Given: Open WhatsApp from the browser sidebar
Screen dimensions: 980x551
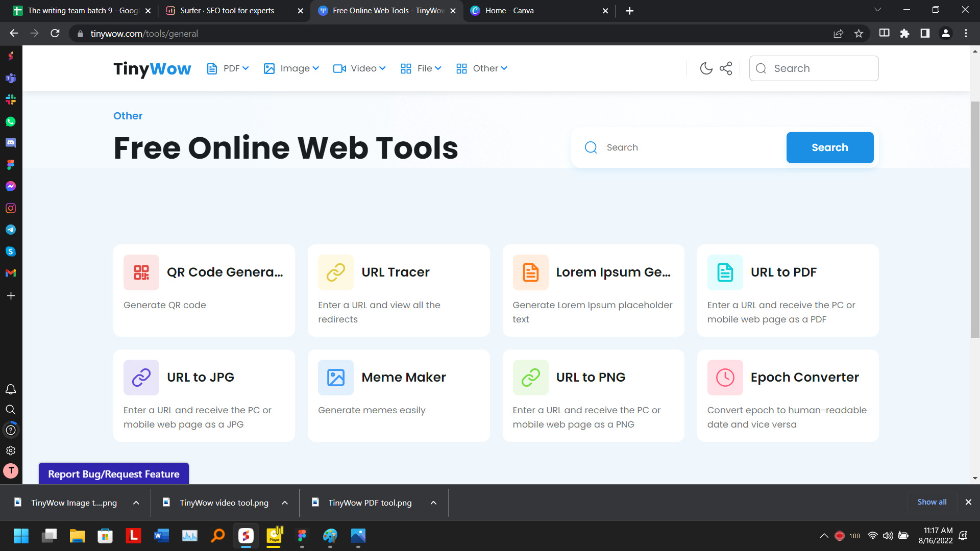Looking at the screenshot, I should (11, 121).
